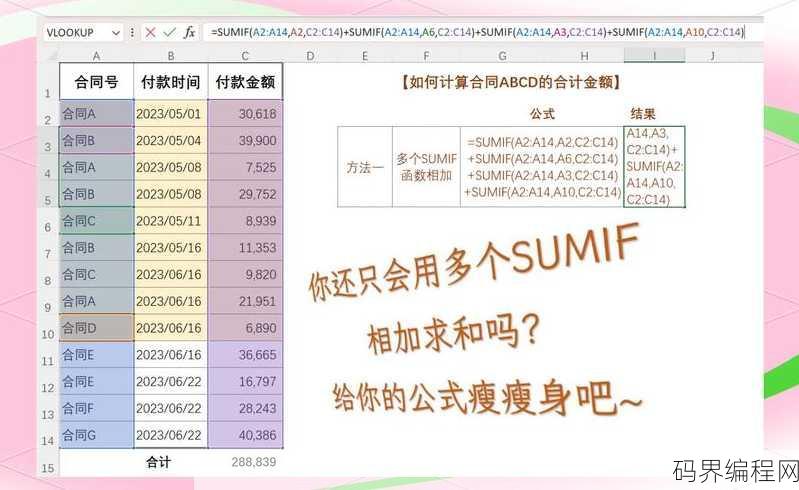
Task: Confirm formula with the checkmark icon
Action: tap(169, 33)
